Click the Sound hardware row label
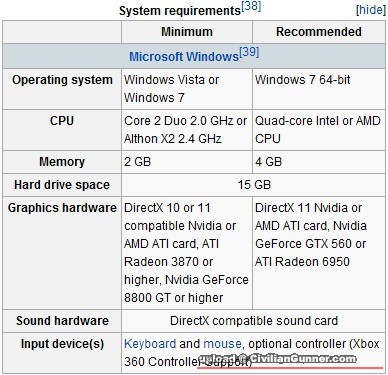Screen dimensions: 388x375 coord(62,321)
